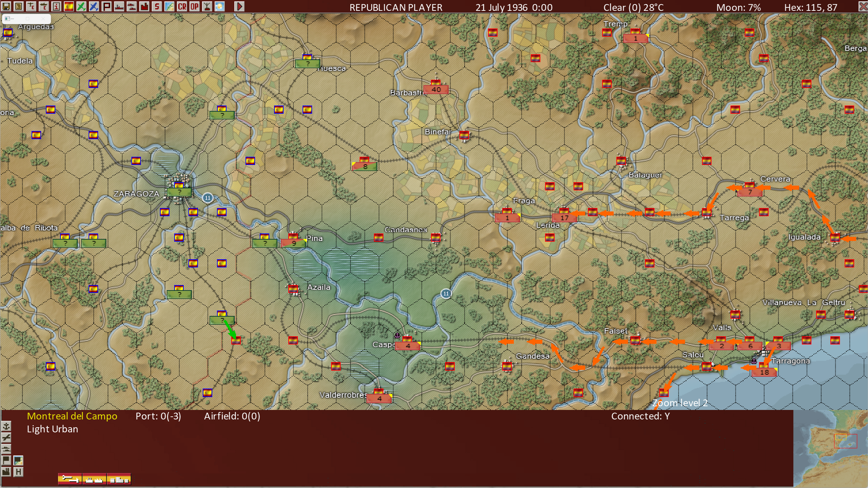Screen dimensions: 868x488
Task: Toggle the flag-over-map button in bottom panel
Action: coord(18,460)
